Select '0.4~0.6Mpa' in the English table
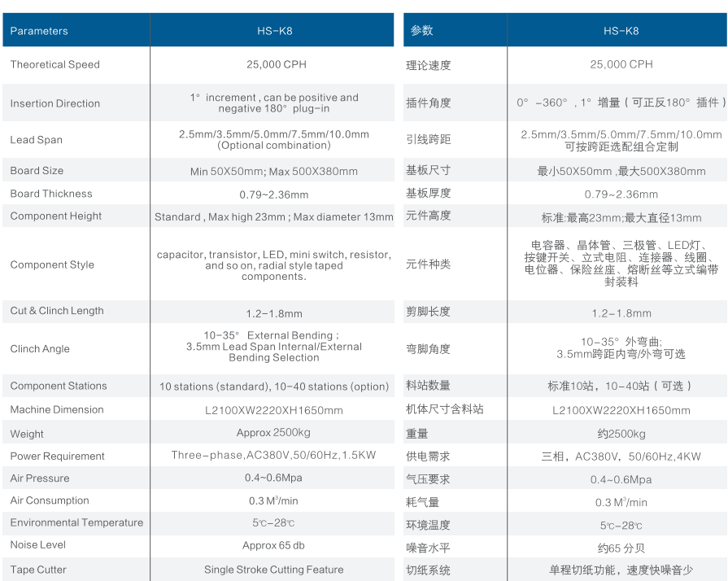This screenshot has width=728, height=581. 273,478
